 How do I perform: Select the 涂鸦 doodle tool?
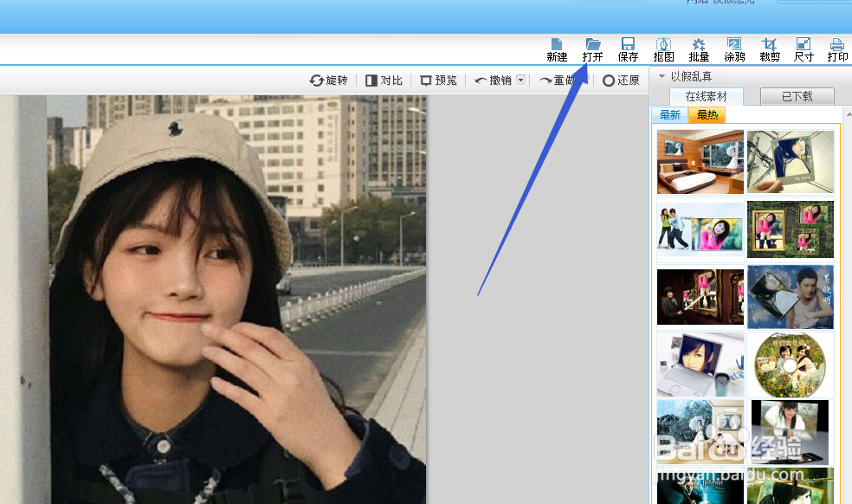pos(734,50)
